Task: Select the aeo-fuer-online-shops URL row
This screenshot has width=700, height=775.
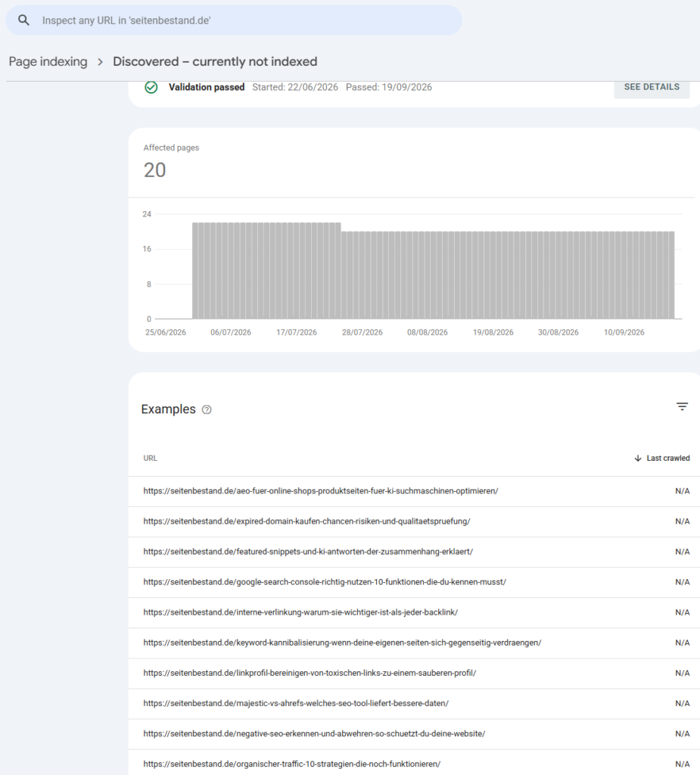Action: tap(414, 491)
